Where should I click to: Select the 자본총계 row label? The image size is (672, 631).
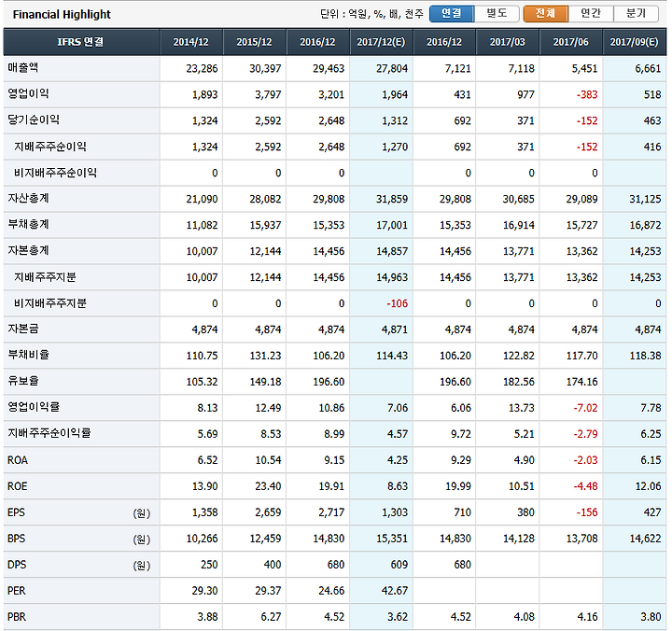coord(28,251)
